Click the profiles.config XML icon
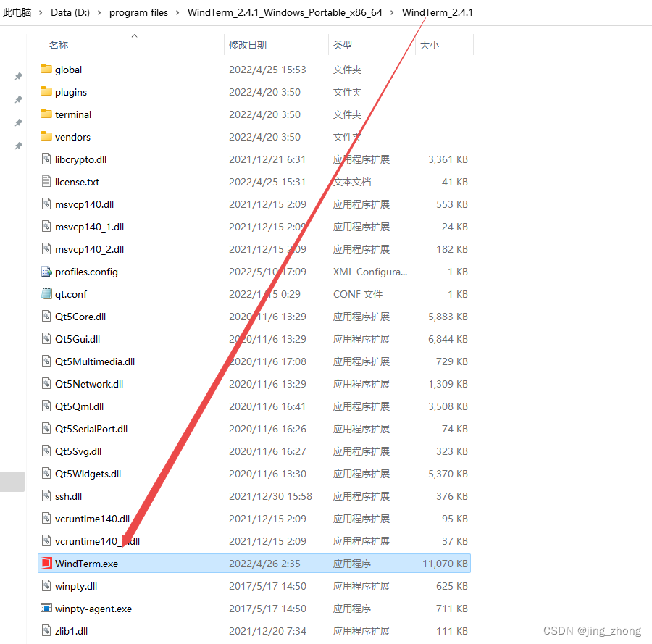This screenshot has width=652, height=644. pos(46,272)
